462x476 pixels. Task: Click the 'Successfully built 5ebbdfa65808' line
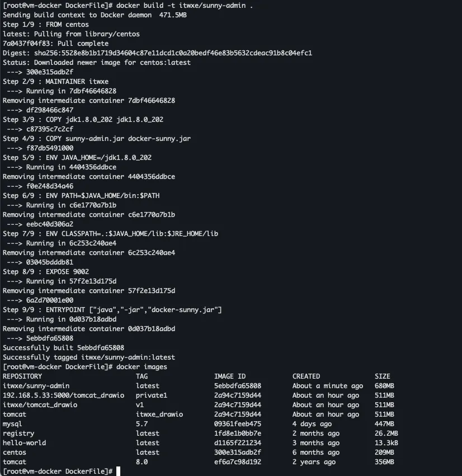(x=63, y=348)
